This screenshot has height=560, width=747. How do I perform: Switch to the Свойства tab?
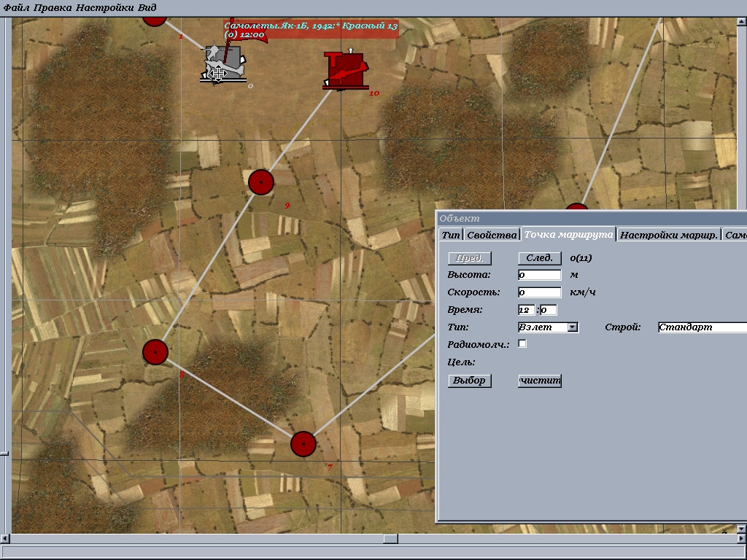point(492,235)
